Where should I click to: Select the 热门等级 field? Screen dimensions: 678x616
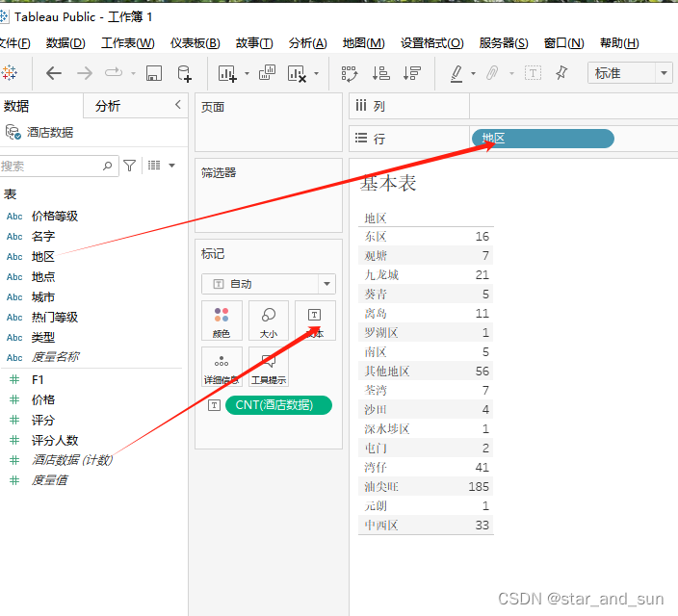tap(55, 318)
